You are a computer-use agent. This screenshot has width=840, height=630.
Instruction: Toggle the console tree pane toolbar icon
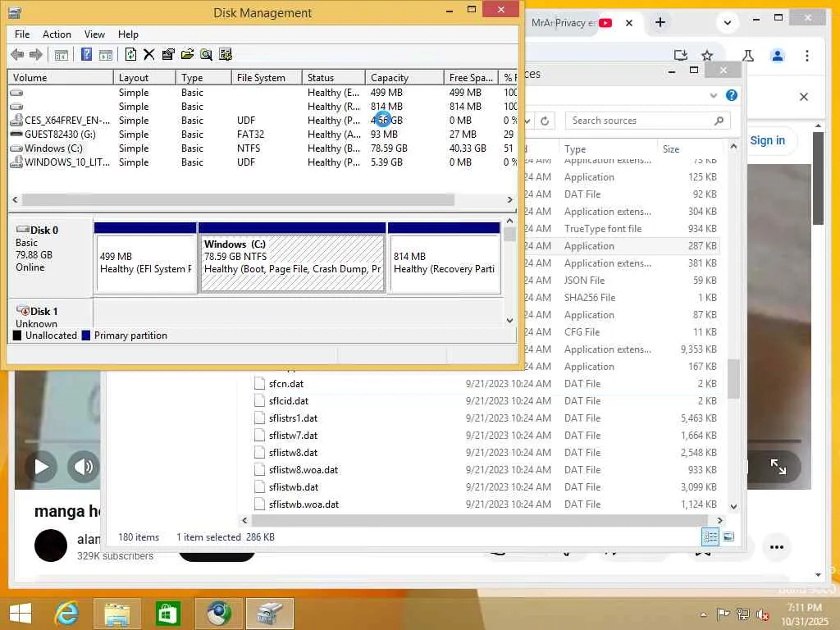pyautogui.click(x=62, y=55)
